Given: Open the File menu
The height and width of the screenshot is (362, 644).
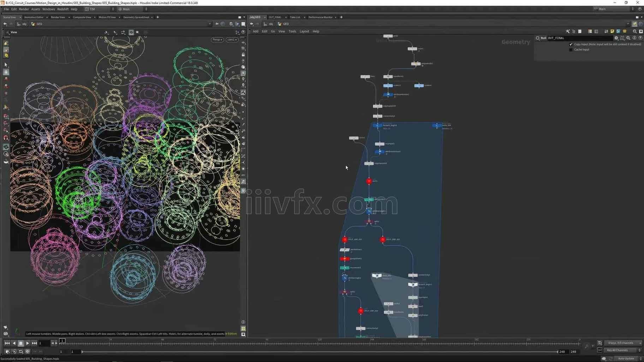Looking at the screenshot, I should point(6,9).
